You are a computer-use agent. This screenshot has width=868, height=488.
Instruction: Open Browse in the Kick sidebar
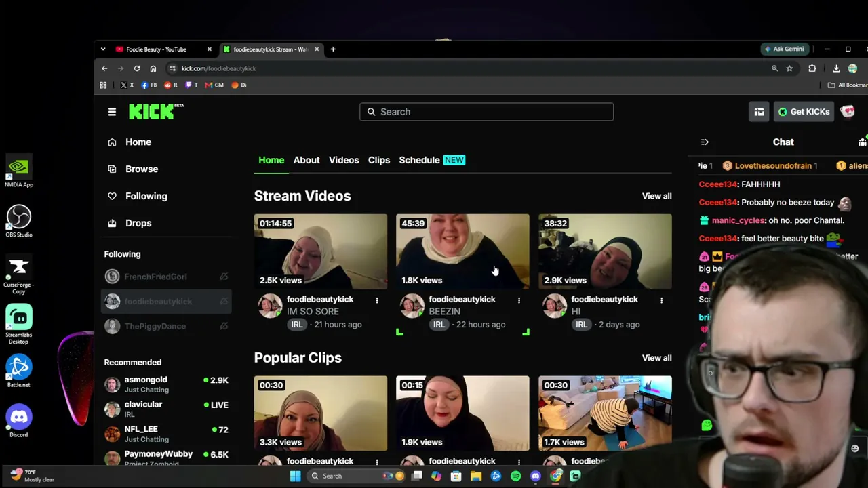[x=142, y=169]
